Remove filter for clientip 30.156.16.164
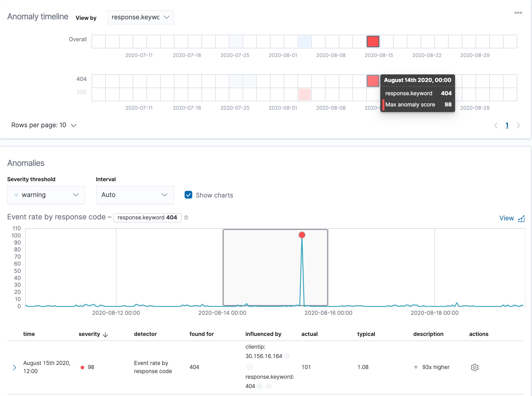Image resolution: width=532 pixels, height=396 pixels. click(x=250, y=367)
